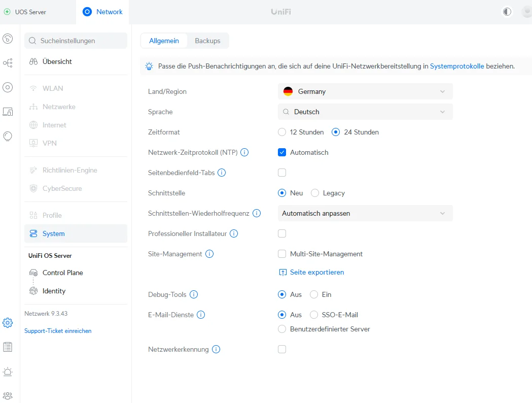
Task: Open CyberSecure menu item
Action: coord(76,188)
